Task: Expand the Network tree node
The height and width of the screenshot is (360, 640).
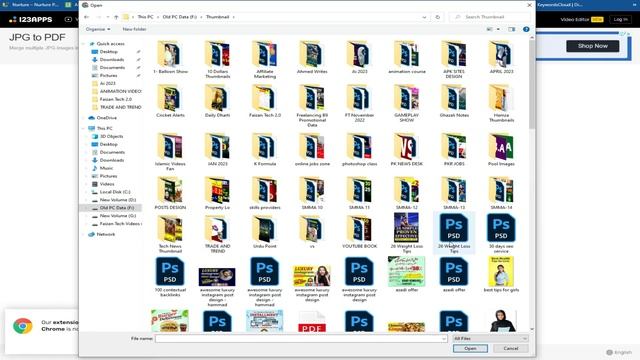Action: (84, 235)
